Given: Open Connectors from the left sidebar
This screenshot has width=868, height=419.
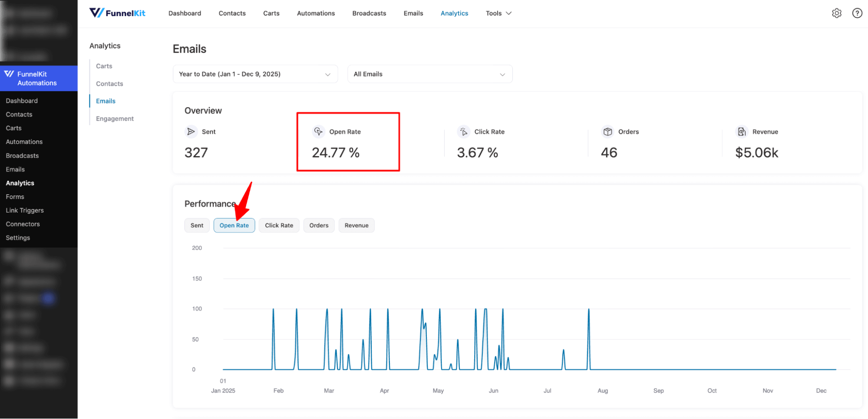Looking at the screenshot, I should (x=23, y=224).
